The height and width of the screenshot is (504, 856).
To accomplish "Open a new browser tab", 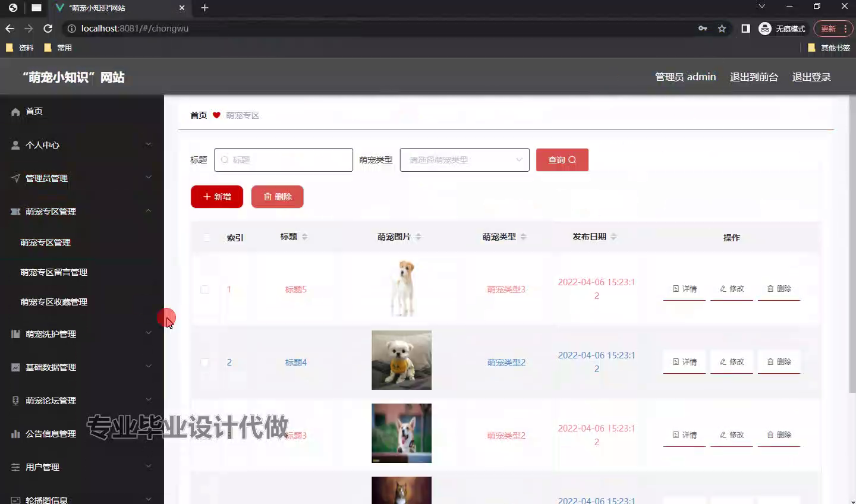I will pos(204,8).
